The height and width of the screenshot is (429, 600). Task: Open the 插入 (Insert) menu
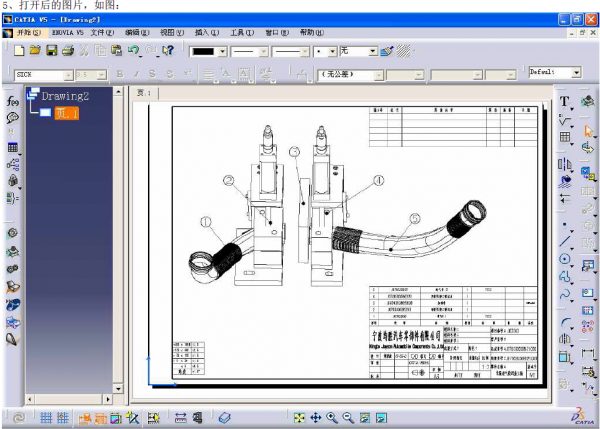[206, 33]
